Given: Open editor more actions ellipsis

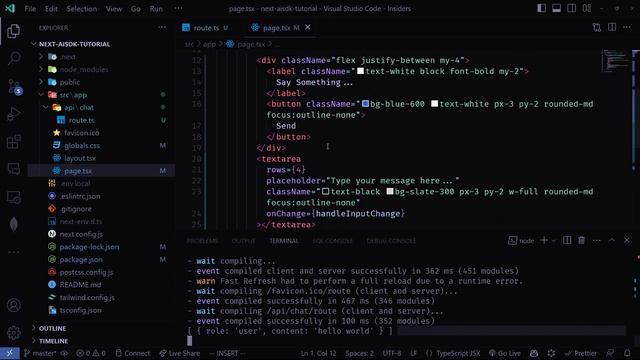Looking at the screenshot, I should [x=627, y=27].
